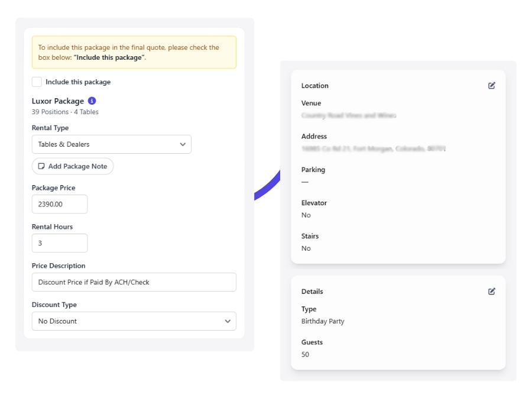The height and width of the screenshot is (414, 532).
Task: Click the Luxor Package info icon
Action: (x=92, y=101)
